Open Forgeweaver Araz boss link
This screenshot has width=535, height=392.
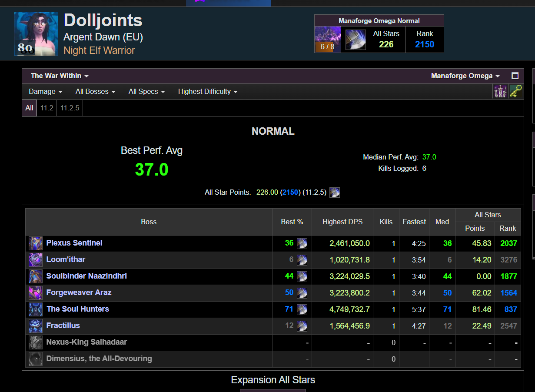pos(79,292)
